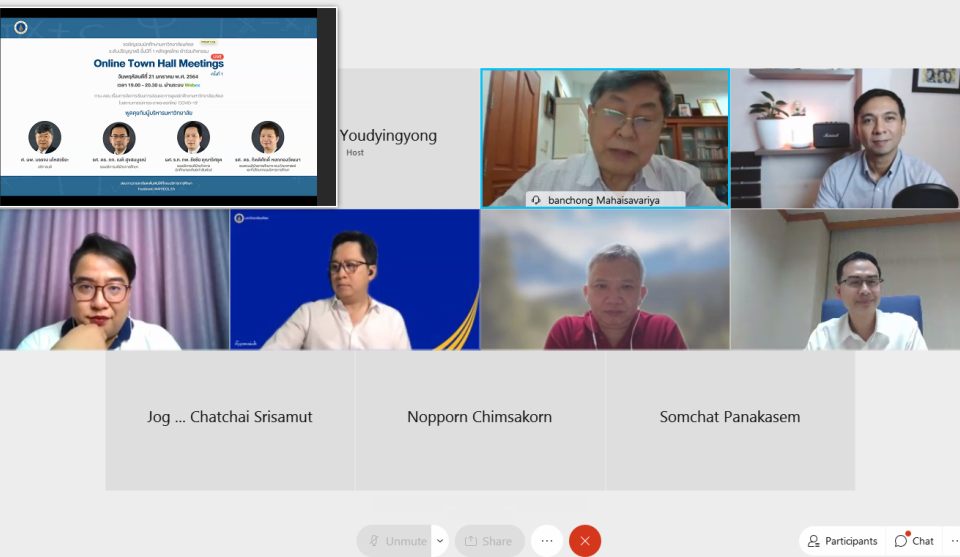Open more options ellipsis beside Share
This screenshot has height=557, width=960.
pos(546,541)
